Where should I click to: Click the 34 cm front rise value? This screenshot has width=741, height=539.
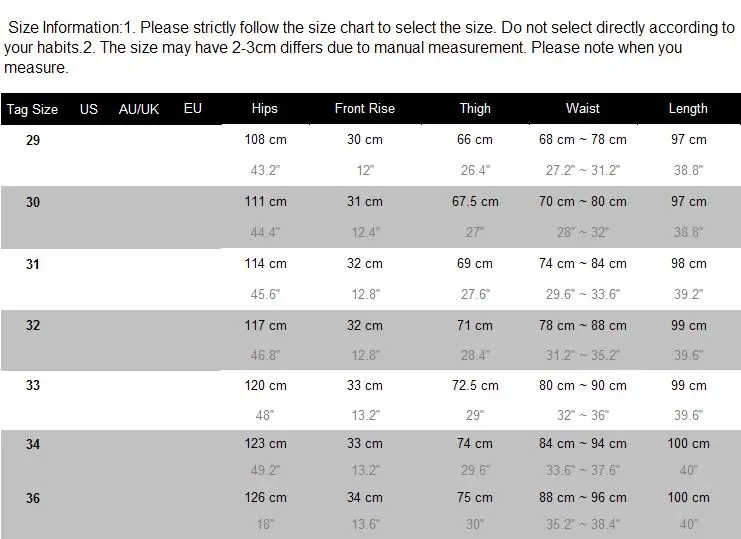click(x=365, y=497)
